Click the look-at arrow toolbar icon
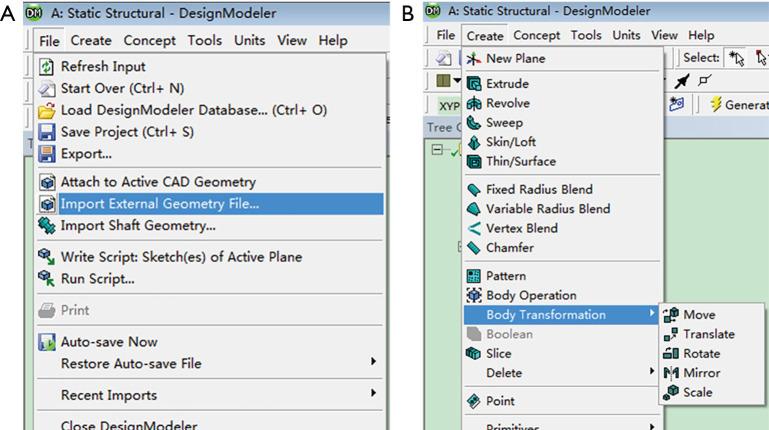 click(682, 81)
